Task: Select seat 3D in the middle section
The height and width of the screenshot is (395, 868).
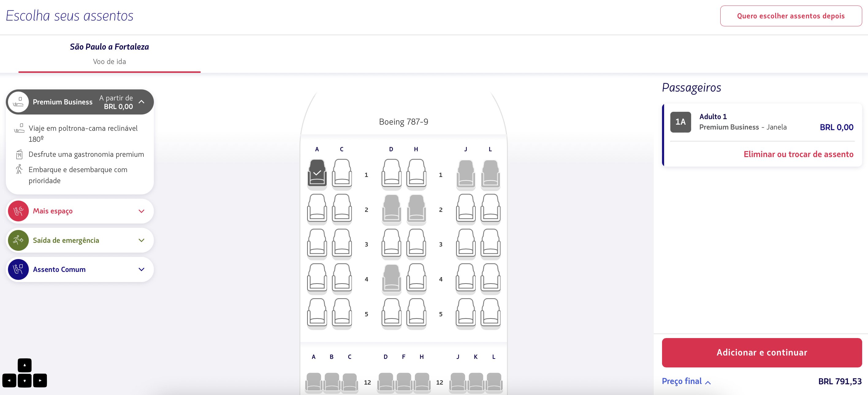Action: (x=391, y=243)
